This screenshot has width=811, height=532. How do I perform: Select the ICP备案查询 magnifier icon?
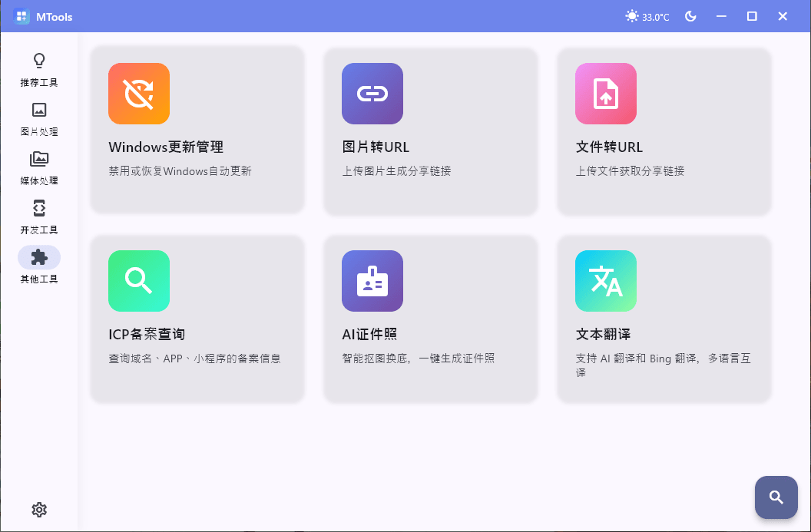tap(139, 281)
